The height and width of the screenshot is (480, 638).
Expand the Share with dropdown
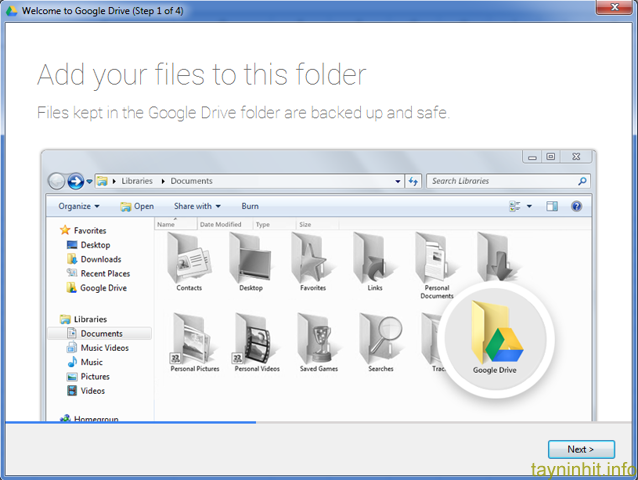point(197,206)
